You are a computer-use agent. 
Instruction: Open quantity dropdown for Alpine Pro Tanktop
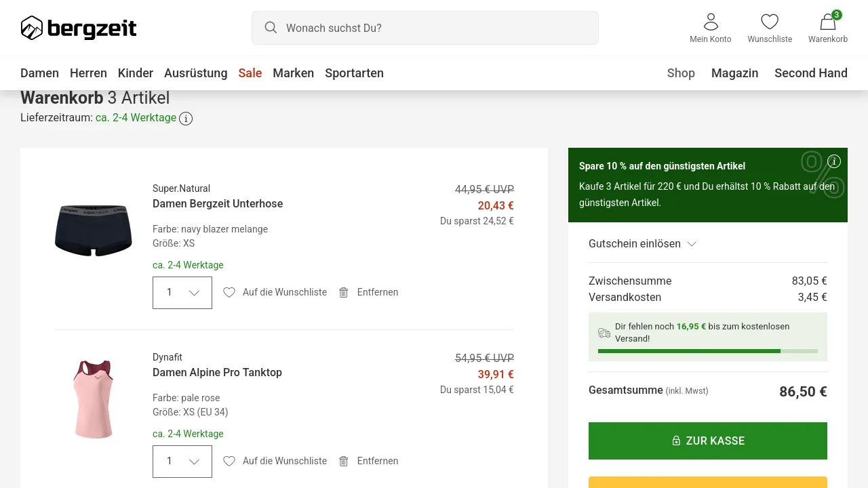tap(182, 462)
